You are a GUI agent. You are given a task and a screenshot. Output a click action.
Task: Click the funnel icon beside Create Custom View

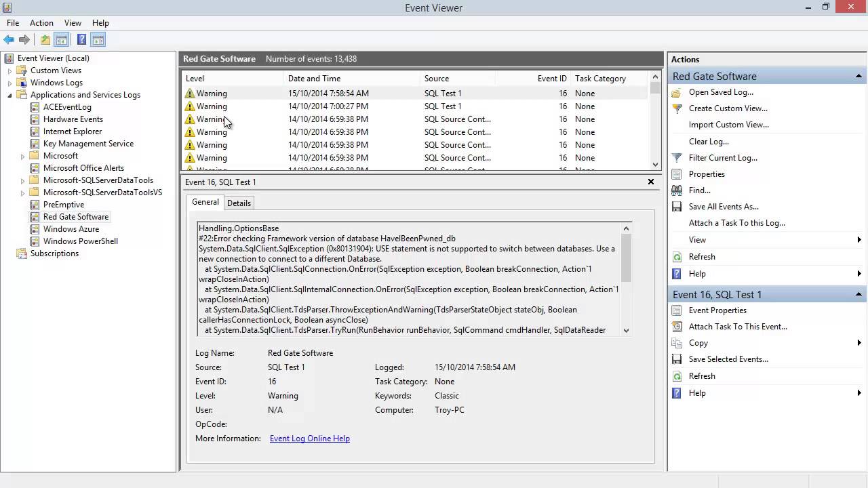click(677, 108)
